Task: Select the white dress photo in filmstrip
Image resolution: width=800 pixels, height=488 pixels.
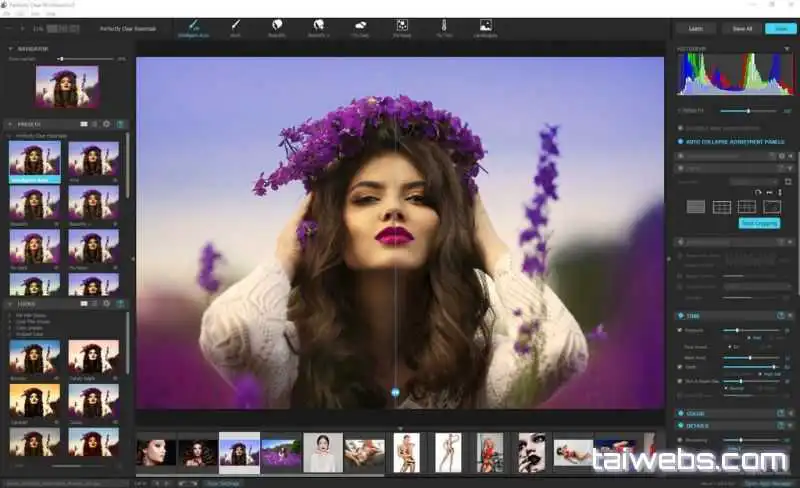Action: (x=322, y=452)
